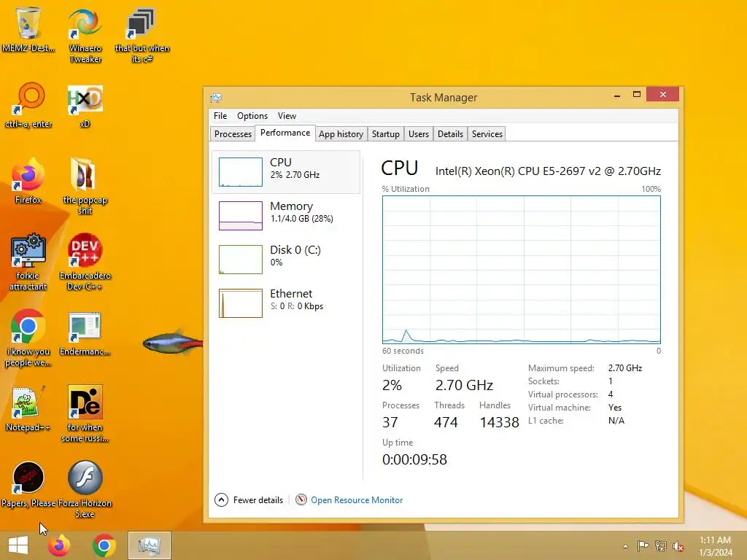Click the Threads count 474
747x560 pixels.
click(446, 422)
